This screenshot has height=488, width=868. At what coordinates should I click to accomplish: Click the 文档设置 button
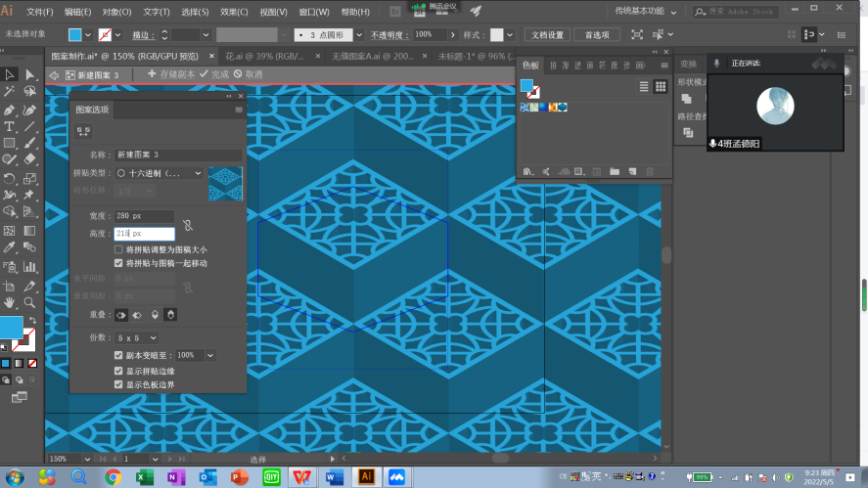point(548,34)
